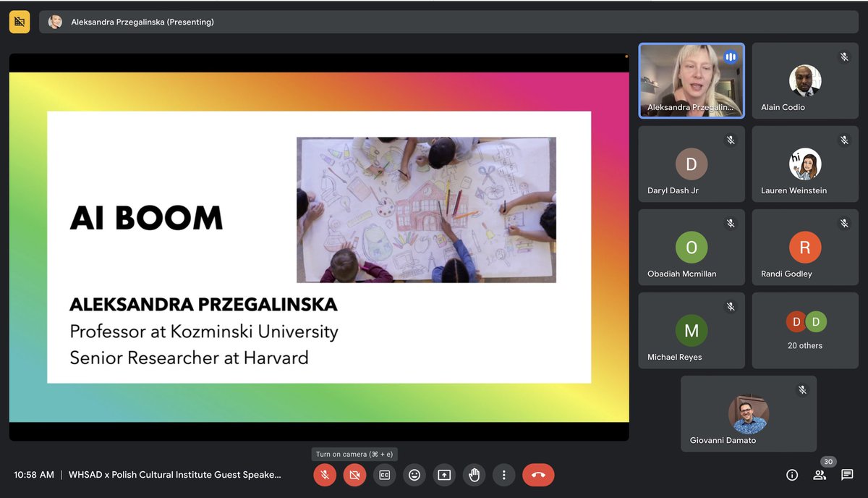Click the WHSAD x Polish Cultural Institute meeting title
Screen dimensions: 868x498
point(174,475)
